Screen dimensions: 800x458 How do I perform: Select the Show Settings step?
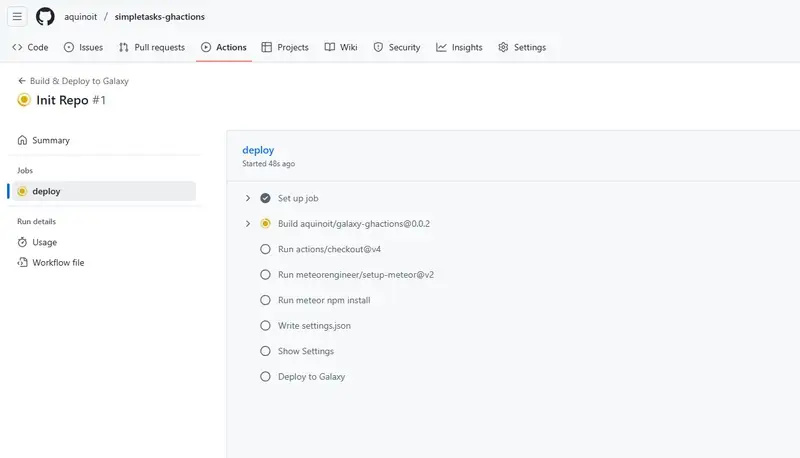tap(306, 351)
